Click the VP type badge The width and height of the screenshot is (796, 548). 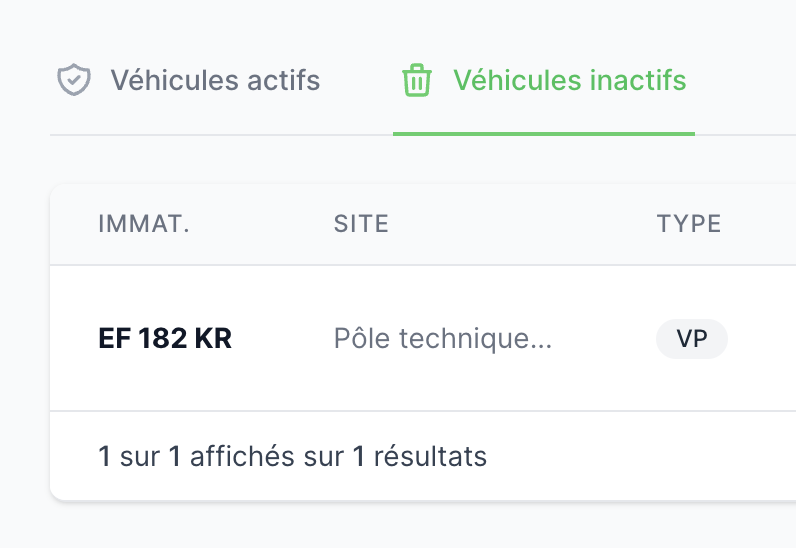tap(692, 339)
